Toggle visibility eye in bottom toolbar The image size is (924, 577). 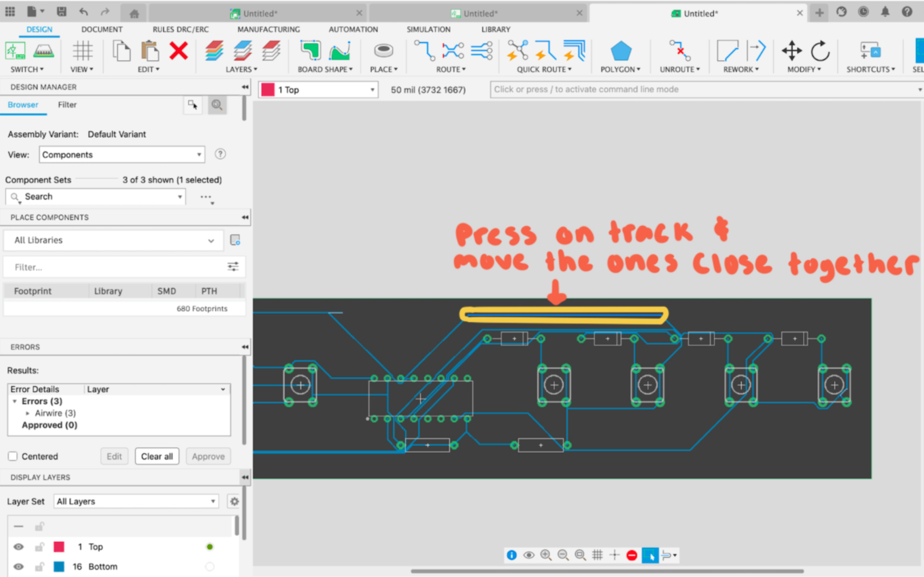click(528, 555)
